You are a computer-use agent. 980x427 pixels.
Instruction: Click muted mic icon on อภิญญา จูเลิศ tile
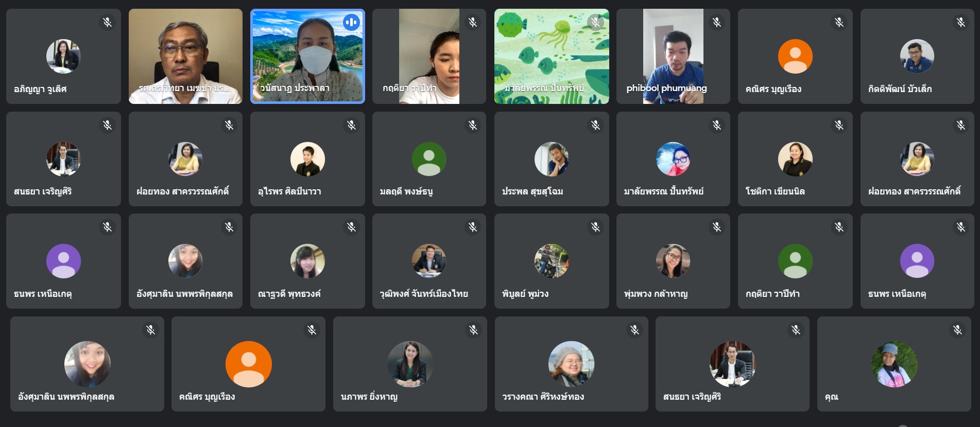point(107,22)
